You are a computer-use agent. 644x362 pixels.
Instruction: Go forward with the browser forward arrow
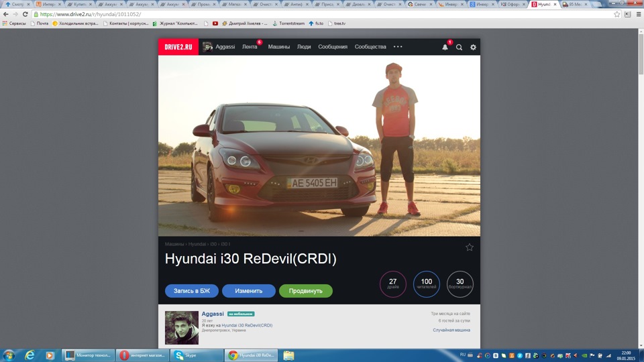point(15,14)
